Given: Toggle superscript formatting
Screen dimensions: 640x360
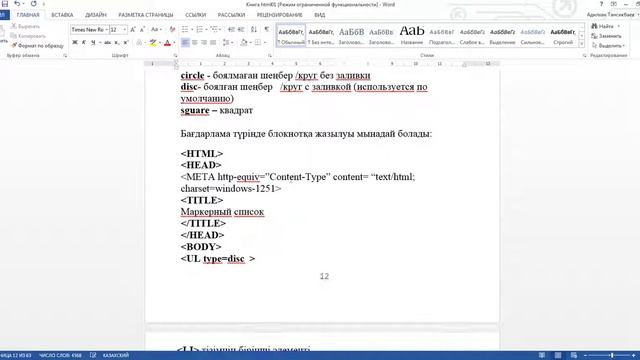Looking at the screenshot, I should [126, 42].
